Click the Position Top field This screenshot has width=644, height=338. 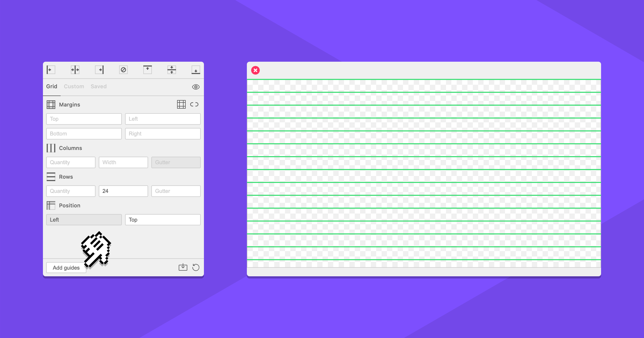coord(163,220)
